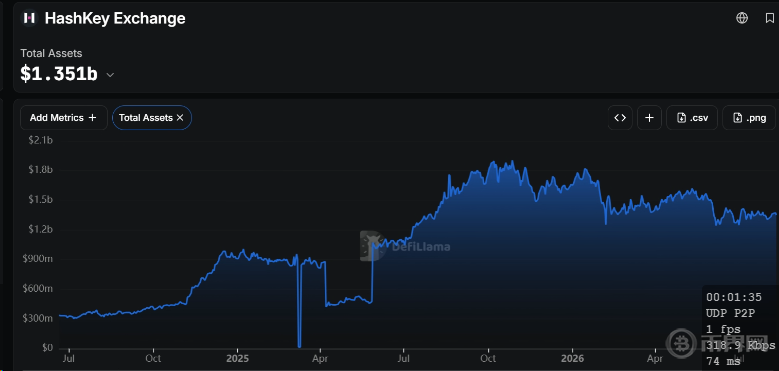Image resolution: width=779 pixels, height=371 pixels.
Task: Click the $2.1b y-axis label
Action: click(41, 141)
